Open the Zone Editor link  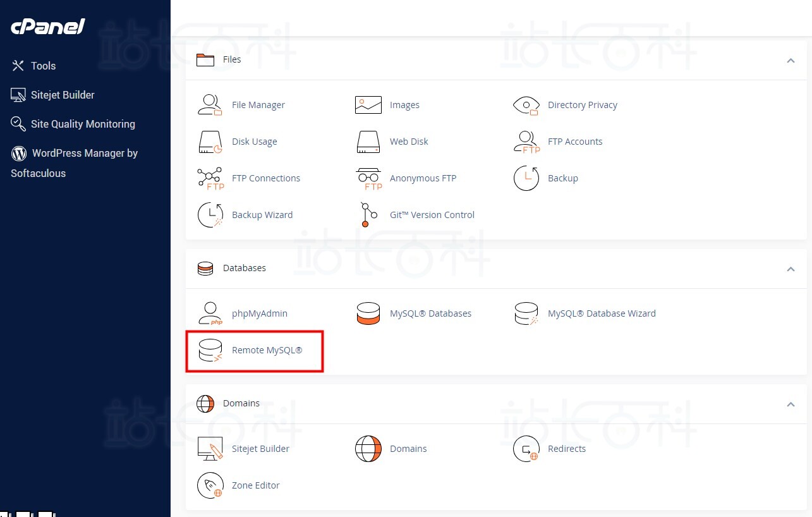click(256, 485)
